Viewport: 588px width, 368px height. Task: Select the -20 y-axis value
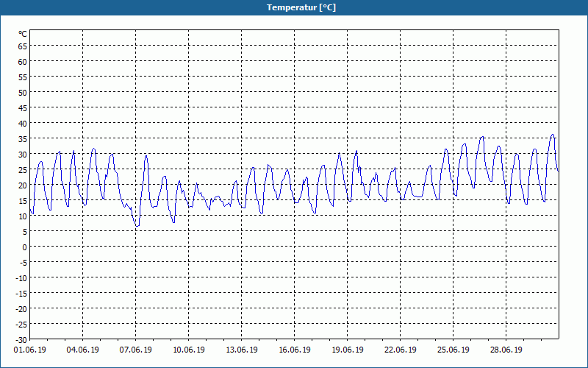click(x=21, y=309)
